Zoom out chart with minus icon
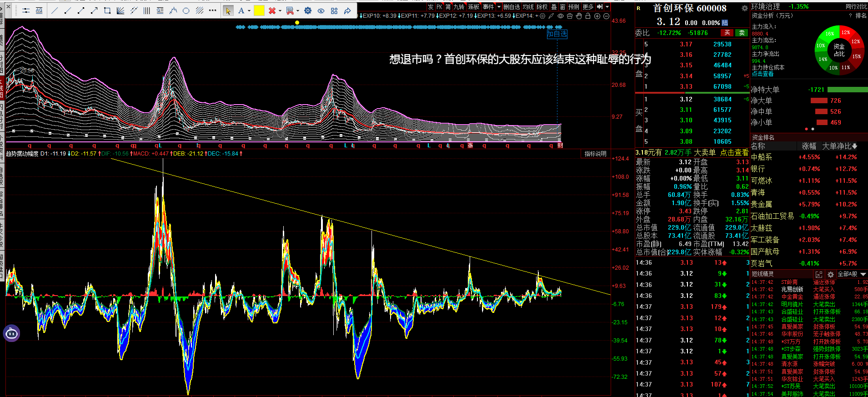This screenshot has height=397, width=868. [607, 16]
